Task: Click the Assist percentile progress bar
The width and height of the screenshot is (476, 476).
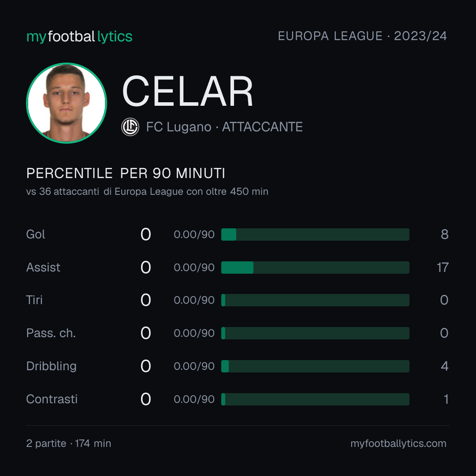Action: click(315, 268)
